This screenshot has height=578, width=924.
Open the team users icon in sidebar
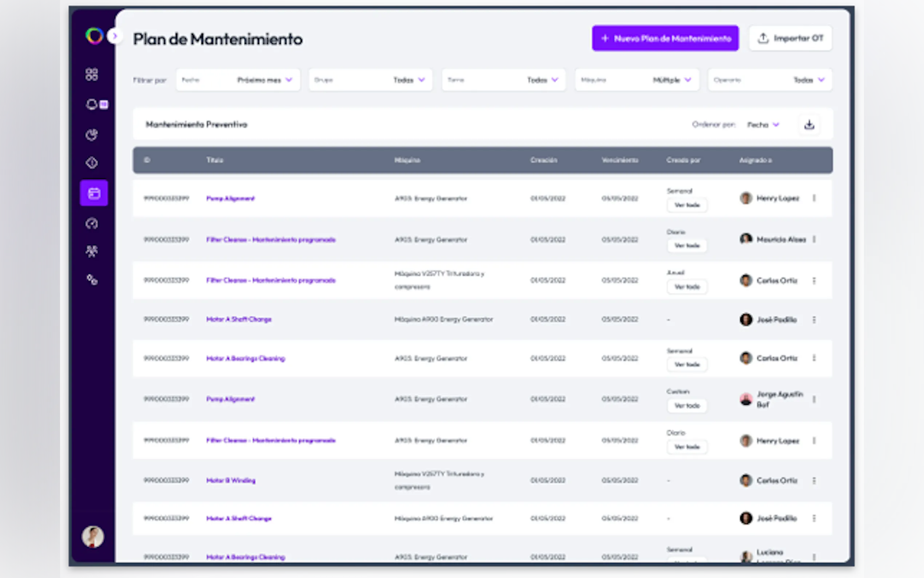pos(92,251)
